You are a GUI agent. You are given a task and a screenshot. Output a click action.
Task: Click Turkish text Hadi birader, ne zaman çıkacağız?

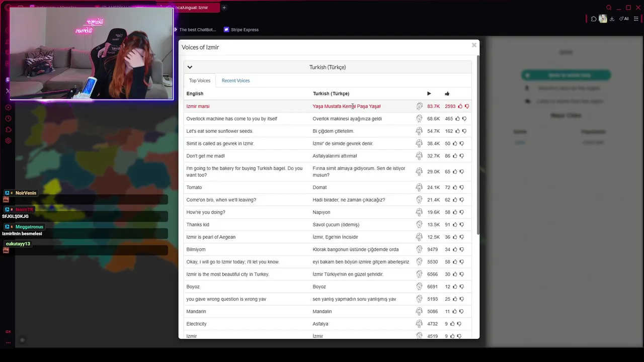point(349,200)
